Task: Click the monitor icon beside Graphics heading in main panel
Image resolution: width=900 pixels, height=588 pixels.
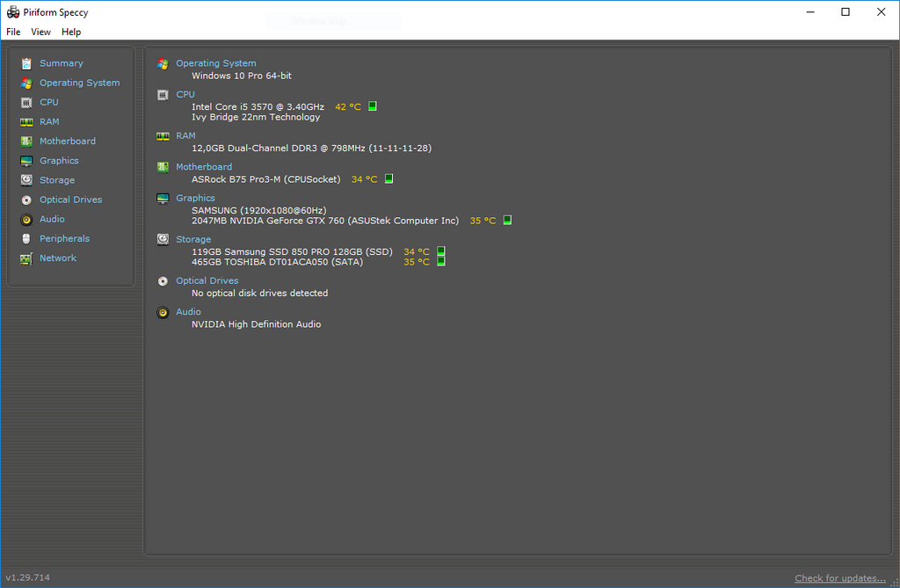Action: pos(163,198)
